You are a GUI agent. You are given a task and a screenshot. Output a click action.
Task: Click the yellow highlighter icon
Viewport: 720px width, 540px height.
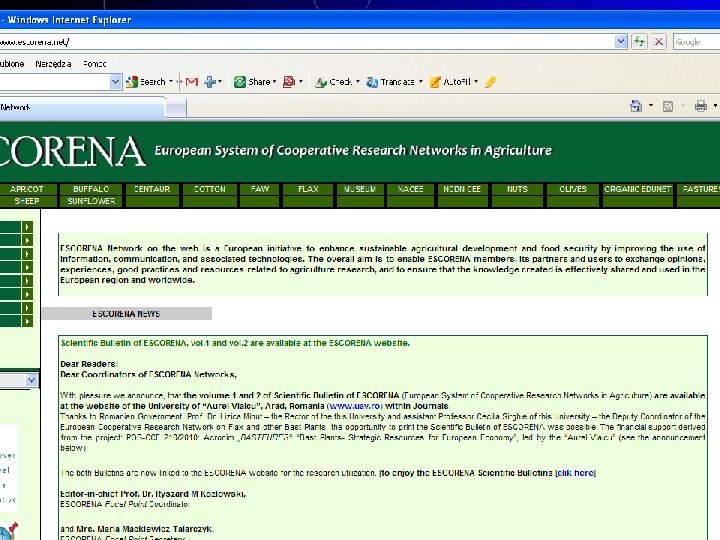click(490, 82)
